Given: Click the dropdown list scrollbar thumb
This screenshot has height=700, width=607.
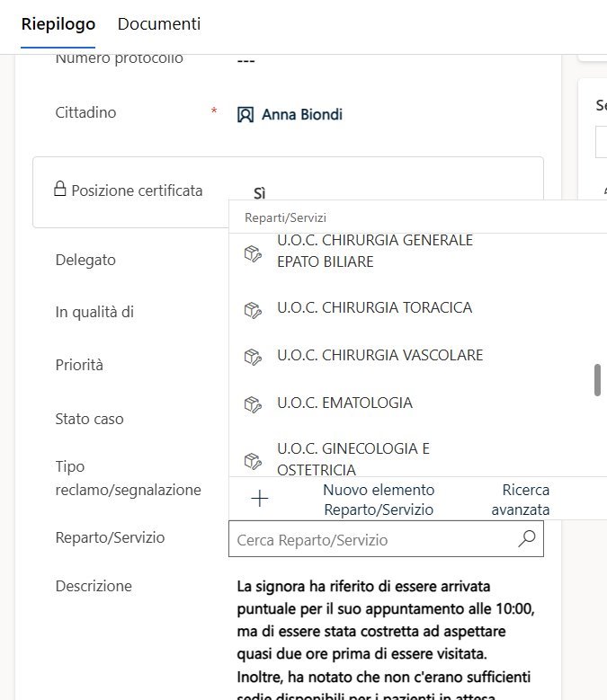Looking at the screenshot, I should pos(596,380).
